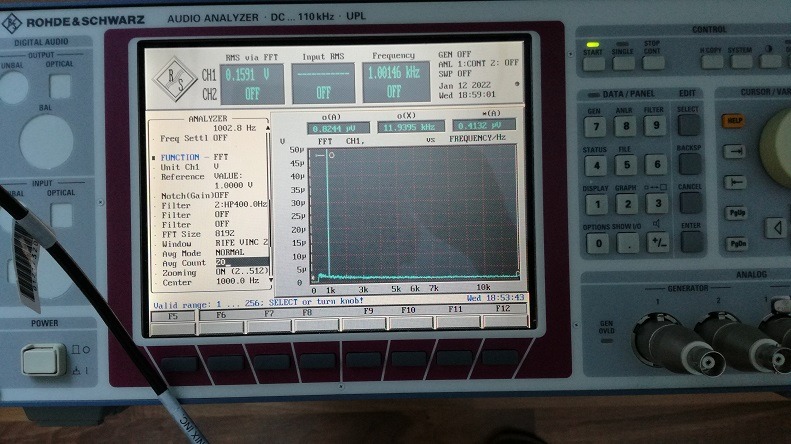Tap the SYSTEM key

742,62
